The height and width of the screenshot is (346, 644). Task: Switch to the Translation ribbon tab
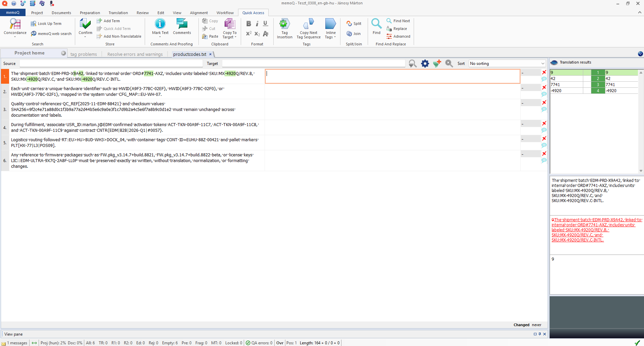(118, 13)
